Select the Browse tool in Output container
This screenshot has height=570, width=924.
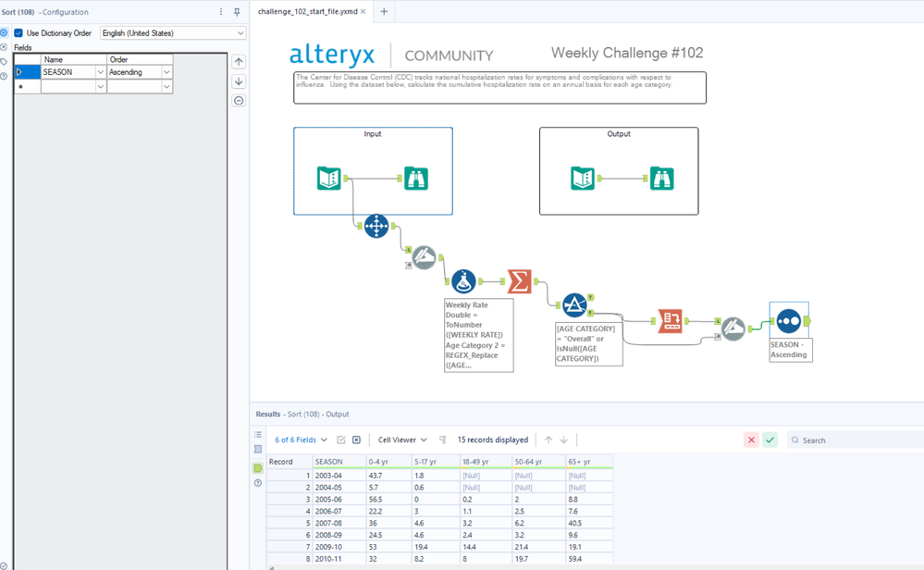point(661,178)
